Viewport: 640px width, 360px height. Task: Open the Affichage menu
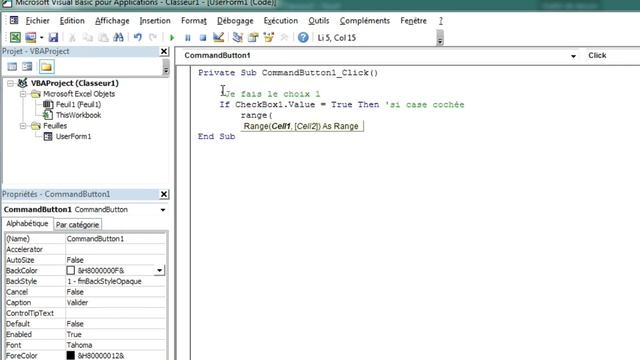click(x=112, y=20)
